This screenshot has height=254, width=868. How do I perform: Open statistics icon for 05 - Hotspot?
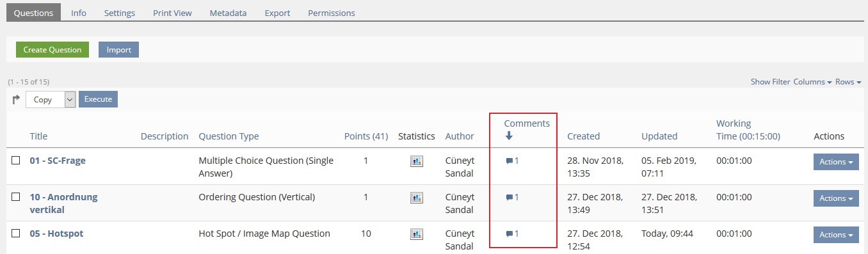tap(416, 234)
